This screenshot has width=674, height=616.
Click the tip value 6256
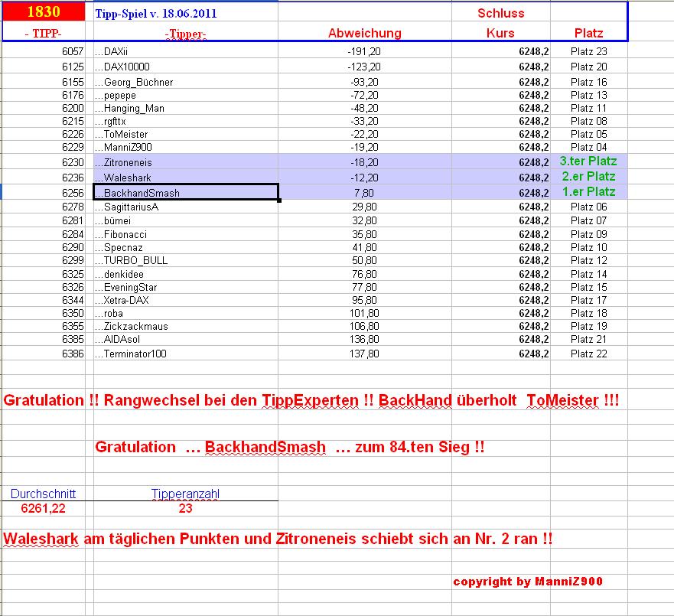(73, 193)
